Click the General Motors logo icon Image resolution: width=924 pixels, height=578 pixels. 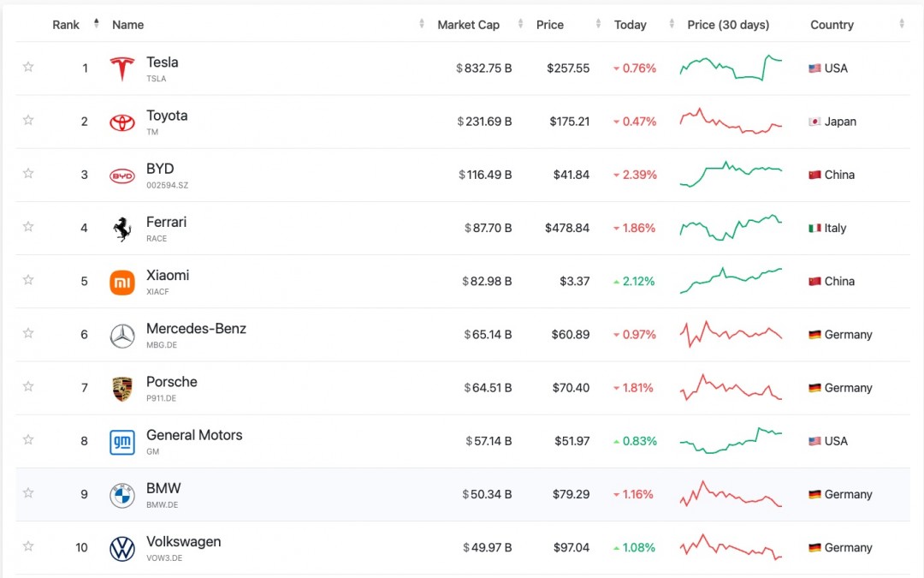122,442
